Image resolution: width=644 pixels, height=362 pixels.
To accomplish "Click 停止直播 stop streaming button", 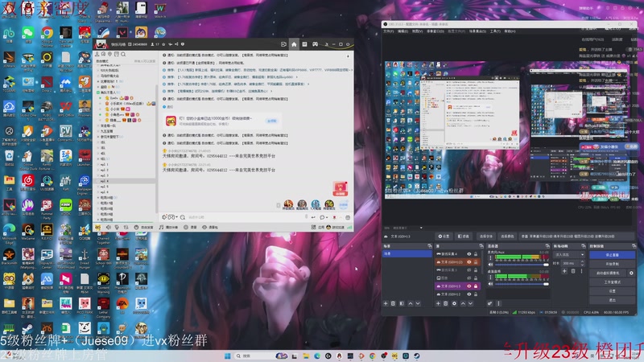I will [612, 255].
